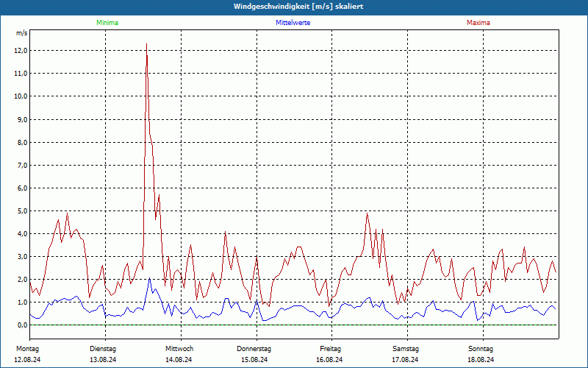Click the chart title Windgeschwindigkeit [m/s] skaliert

298,7
